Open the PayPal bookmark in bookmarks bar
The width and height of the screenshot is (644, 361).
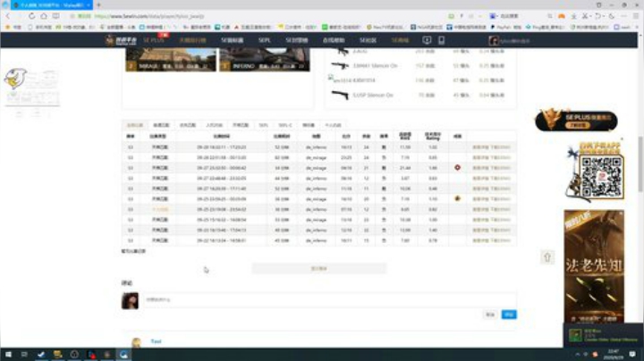pos(506,27)
